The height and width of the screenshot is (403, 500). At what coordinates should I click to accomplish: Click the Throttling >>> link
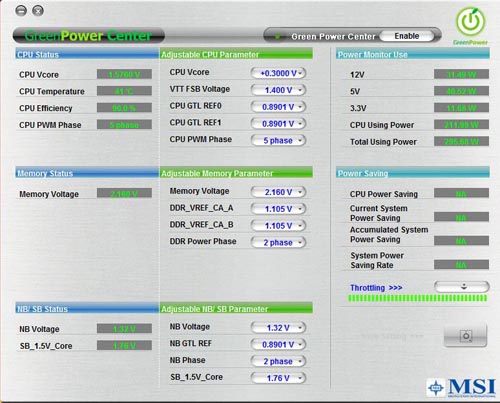click(376, 288)
